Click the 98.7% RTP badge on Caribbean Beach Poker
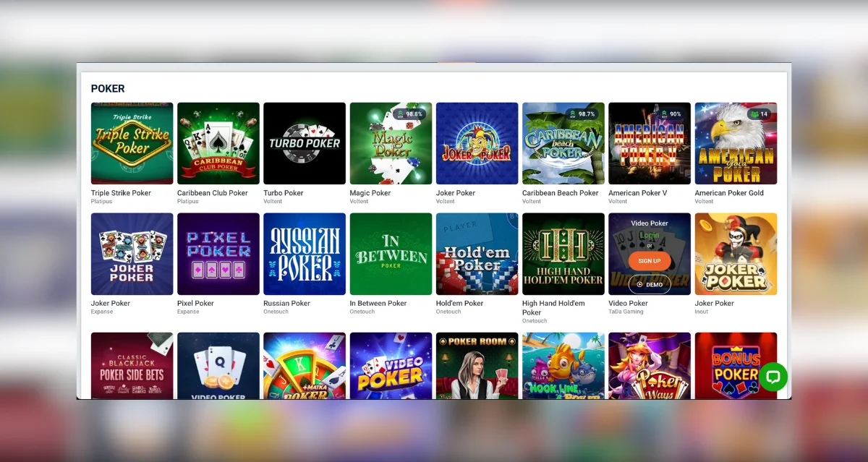The image size is (868, 462). pyautogui.click(x=582, y=114)
